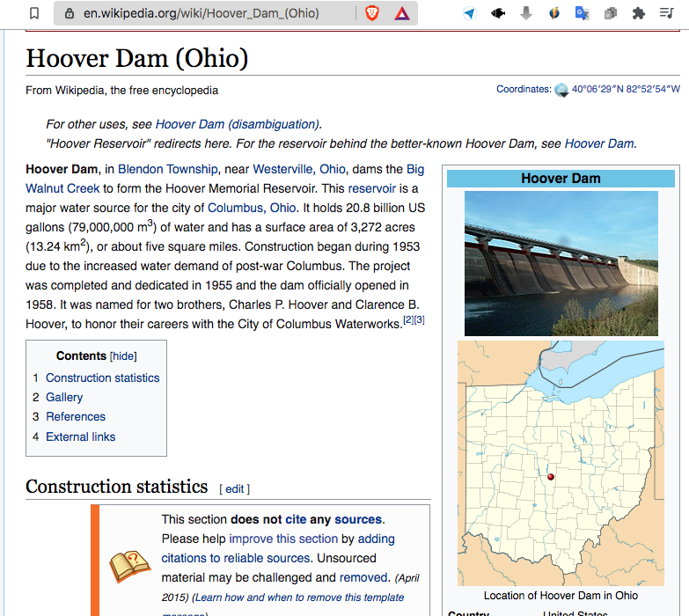
Task: Click the citation [3] superscript
Action: pyautogui.click(x=419, y=319)
